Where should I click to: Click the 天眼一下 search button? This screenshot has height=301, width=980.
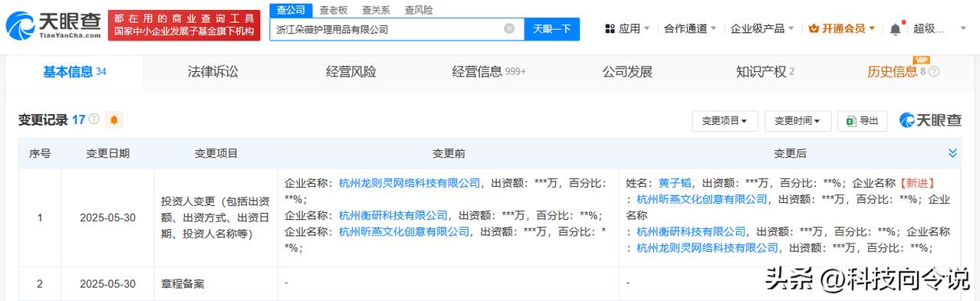[552, 29]
